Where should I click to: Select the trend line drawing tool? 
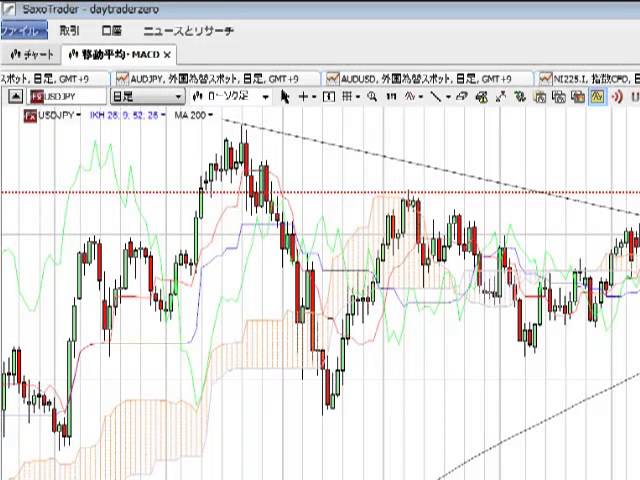pos(436,97)
